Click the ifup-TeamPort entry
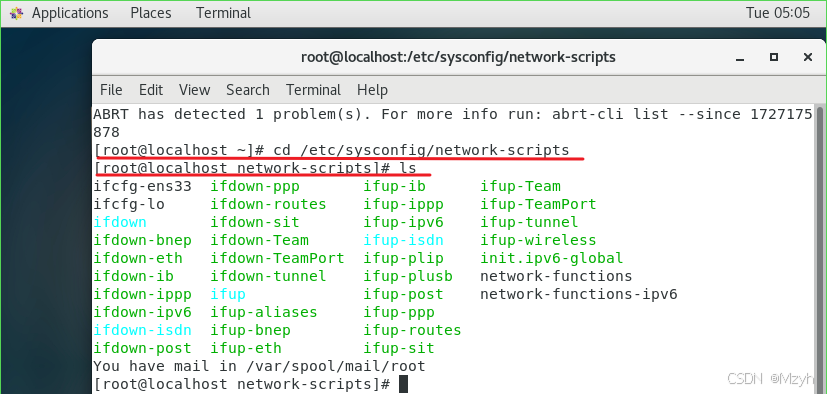827x394 pixels. pyautogui.click(x=538, y=204)
